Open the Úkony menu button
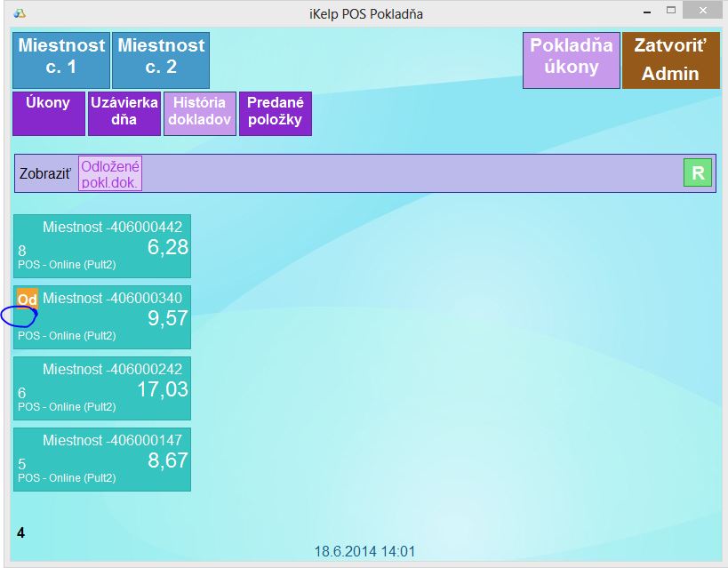 click(x=49, y=113)
